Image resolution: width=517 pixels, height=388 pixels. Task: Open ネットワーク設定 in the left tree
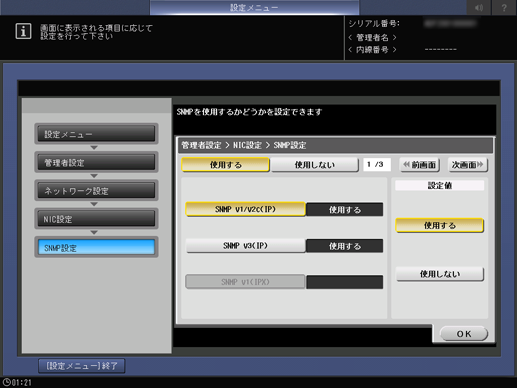coord(96,191)
